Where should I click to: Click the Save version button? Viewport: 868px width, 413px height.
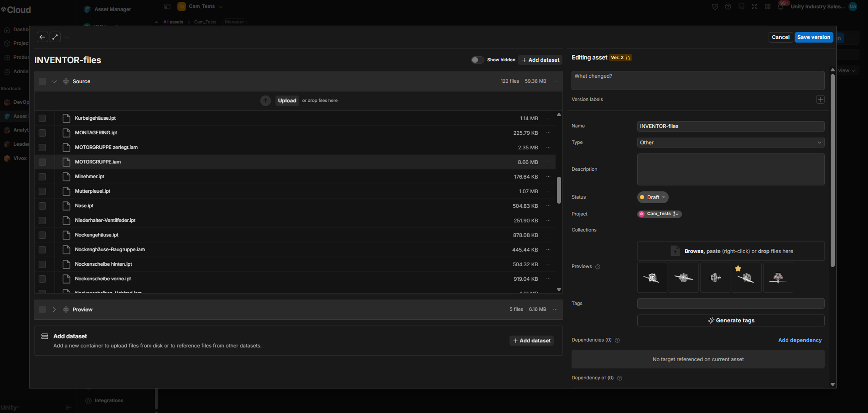(813, 37)
